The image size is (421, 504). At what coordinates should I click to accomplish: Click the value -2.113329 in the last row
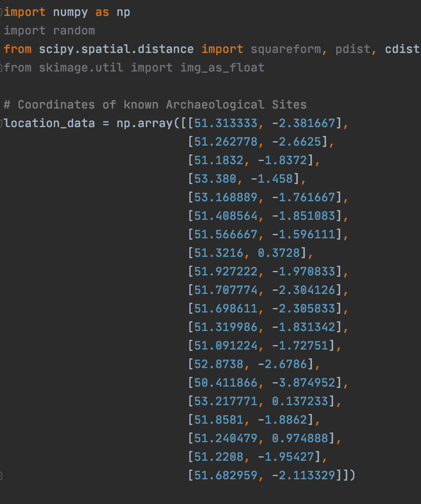(x=304, y=475)
